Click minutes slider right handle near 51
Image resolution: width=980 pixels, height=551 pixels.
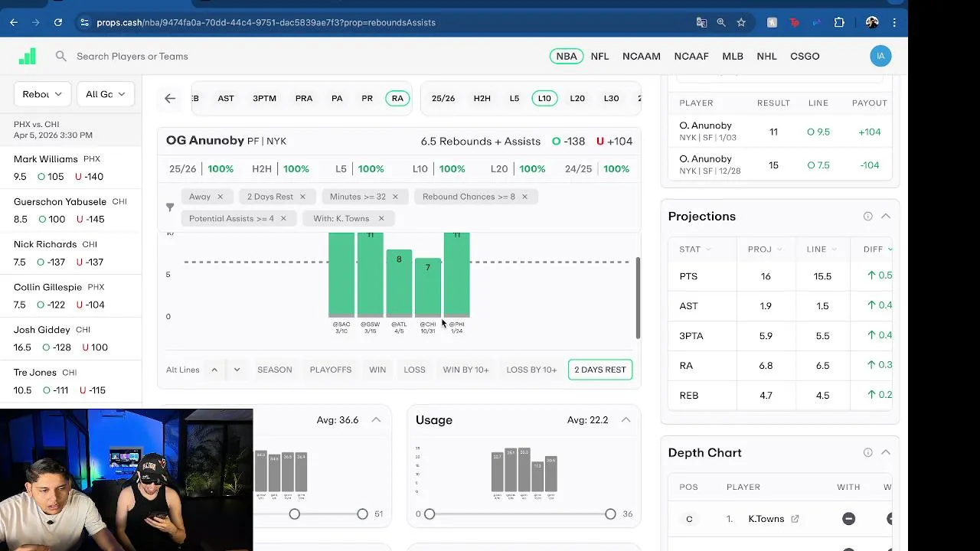(362, 514)
